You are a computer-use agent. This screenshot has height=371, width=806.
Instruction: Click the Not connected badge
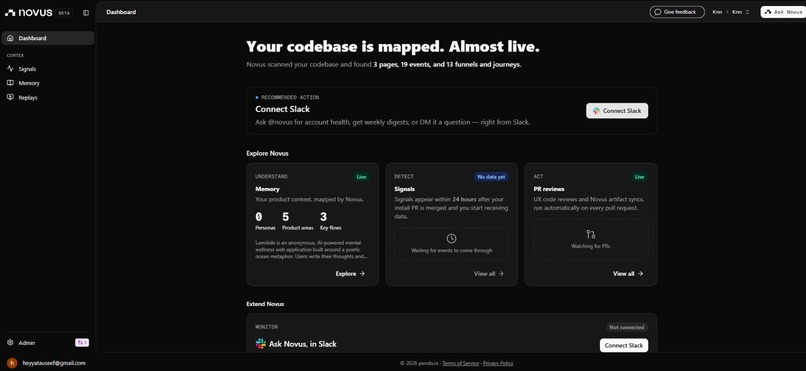[x=627, y=327]
